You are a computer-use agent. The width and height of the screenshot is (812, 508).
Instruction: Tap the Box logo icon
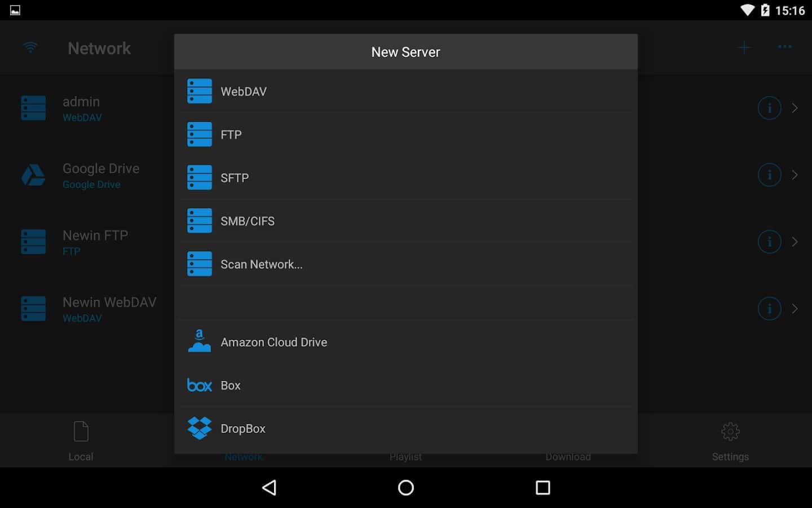pyautogui.click(x=200, y=386)
